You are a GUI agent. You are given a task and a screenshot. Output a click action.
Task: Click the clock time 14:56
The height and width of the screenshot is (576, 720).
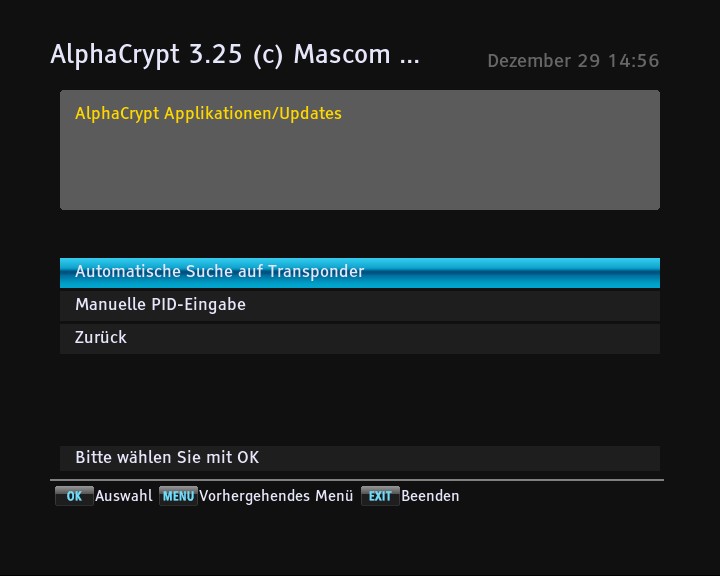tap(633, 61)
